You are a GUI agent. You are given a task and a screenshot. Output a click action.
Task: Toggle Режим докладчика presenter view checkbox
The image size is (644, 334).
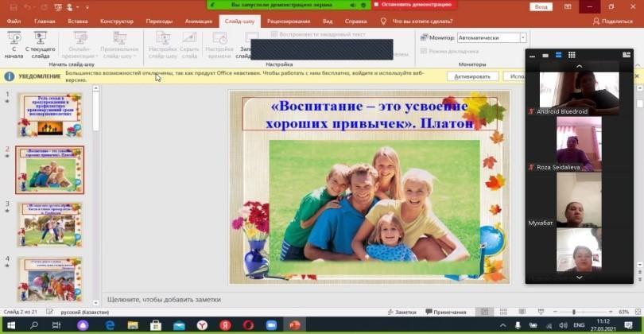[422, 51]
